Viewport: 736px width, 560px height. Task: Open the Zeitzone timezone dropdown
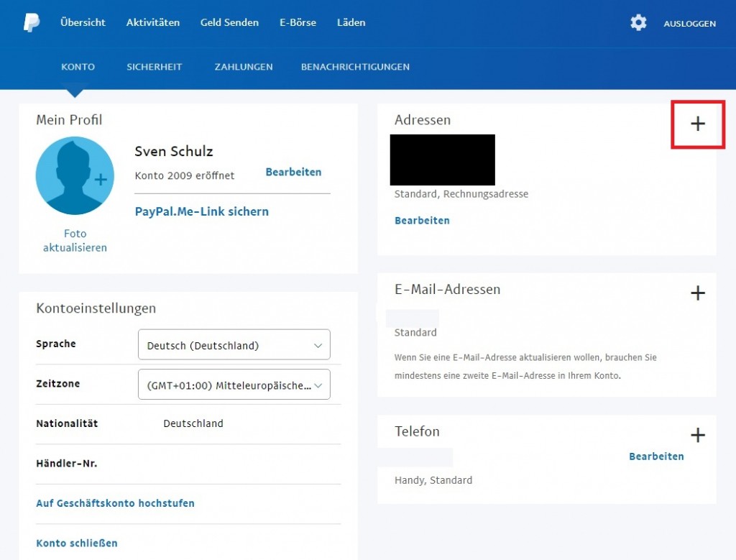[234, 385]
